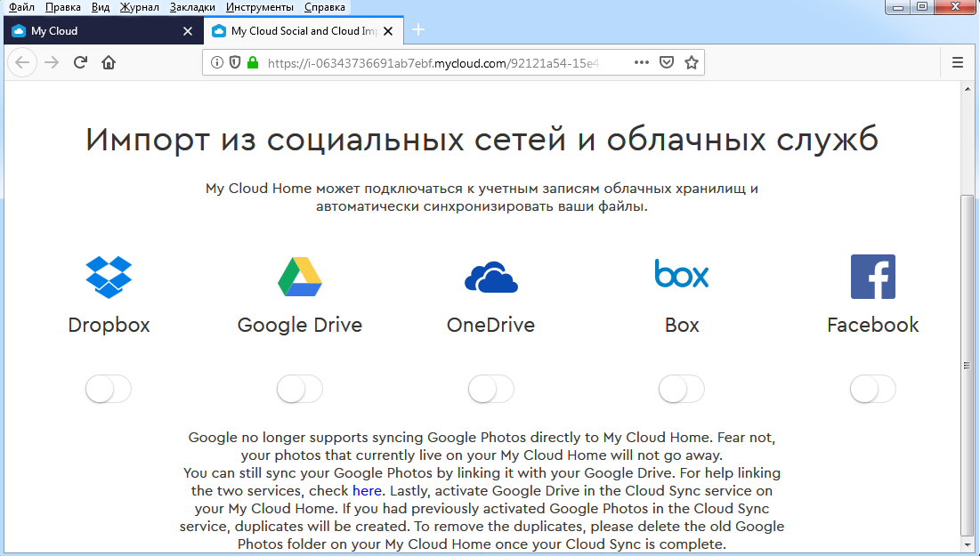980x556 pixels.
Task: Reload the page with the refresh icon
Action: (x=80, y=63)
